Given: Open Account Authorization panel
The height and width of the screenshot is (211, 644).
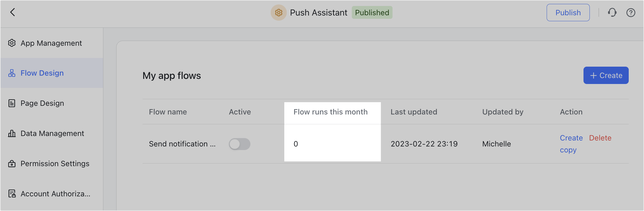Looking at the screenshot, I should pos(55,194).
